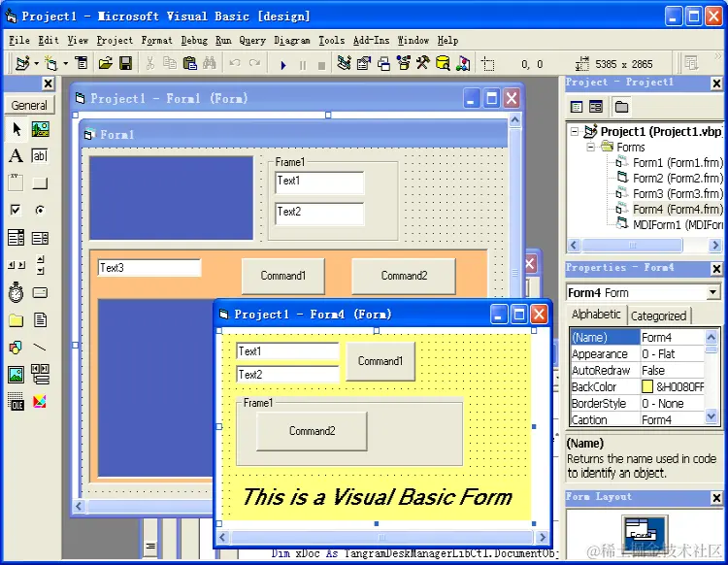728x565 pixels.
Task: Click the BackColor yellow swatch in Properties
Action: coord(647,386)
